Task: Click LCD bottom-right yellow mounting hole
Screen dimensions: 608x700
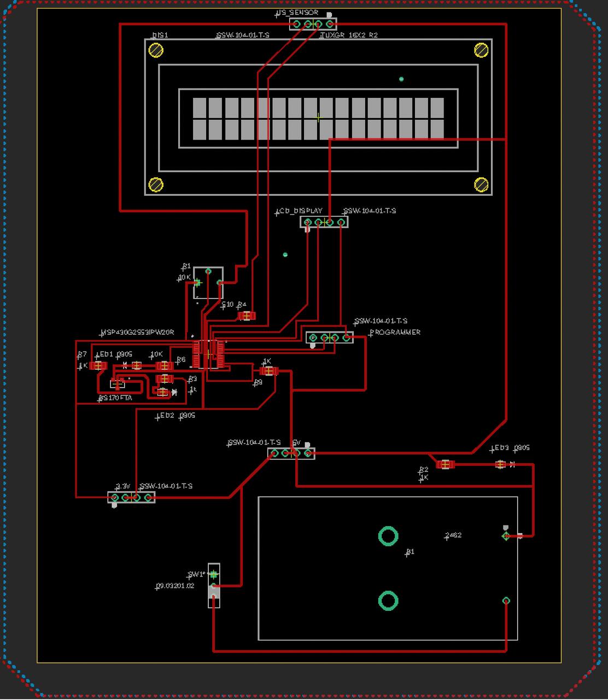Action: [481, 185]
